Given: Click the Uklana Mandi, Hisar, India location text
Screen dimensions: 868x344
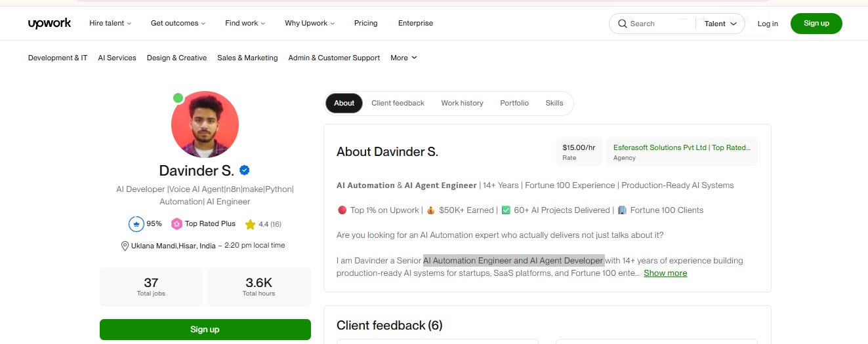Looking at the screenshot, I should (173, 246).
